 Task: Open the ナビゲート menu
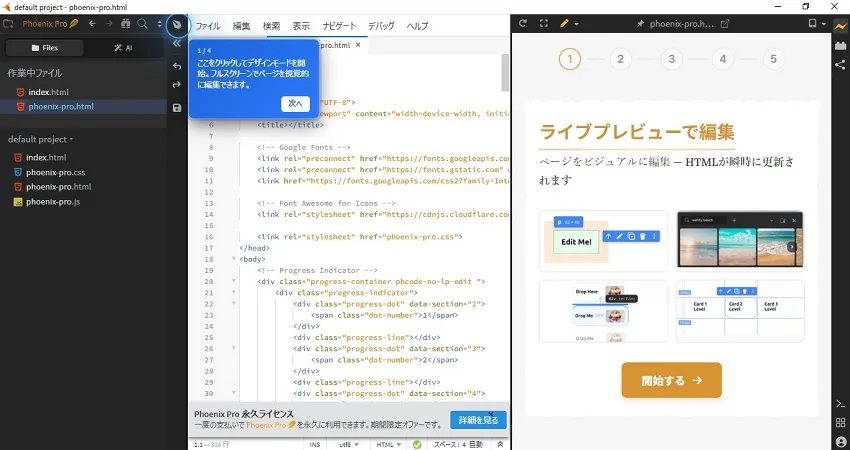click(x=339, y=25)
